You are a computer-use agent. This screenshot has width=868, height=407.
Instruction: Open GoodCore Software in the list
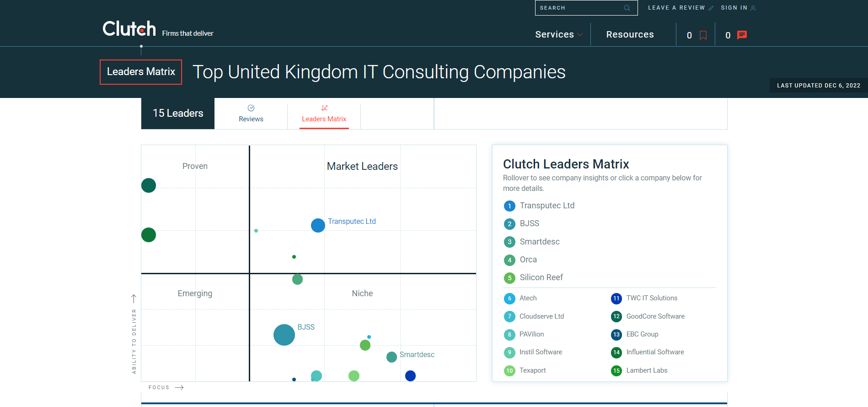click(x=655, y=316)
